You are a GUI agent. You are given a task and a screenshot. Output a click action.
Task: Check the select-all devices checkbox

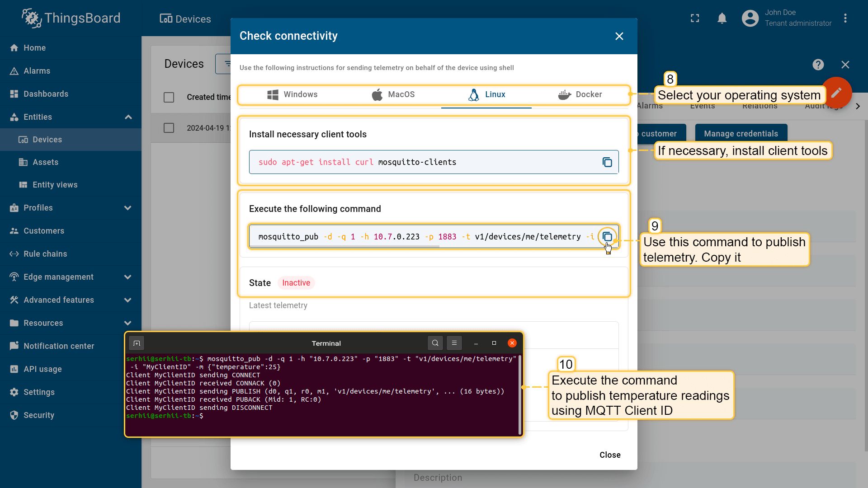tap(169, 97)
